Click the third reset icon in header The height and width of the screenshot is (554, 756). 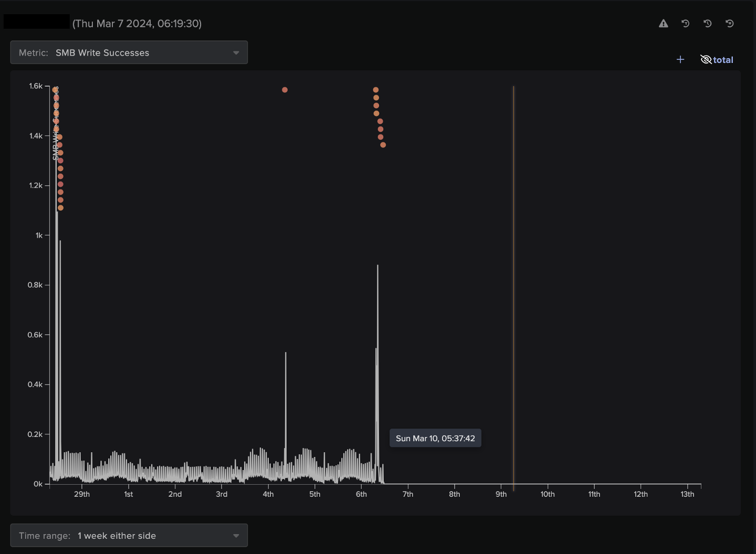tap(730, 24)
